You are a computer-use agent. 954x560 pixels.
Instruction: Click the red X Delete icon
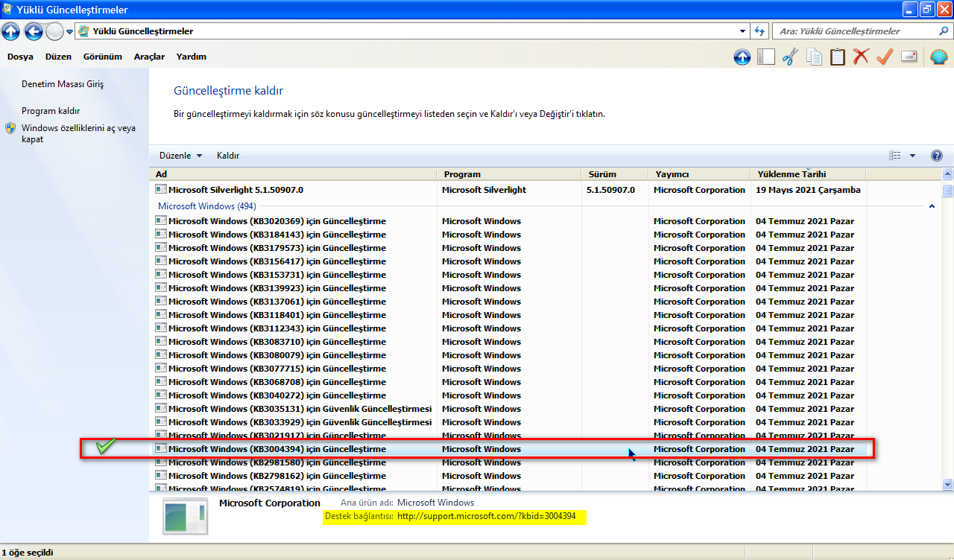pyautogui.click(x=862, y=57)
